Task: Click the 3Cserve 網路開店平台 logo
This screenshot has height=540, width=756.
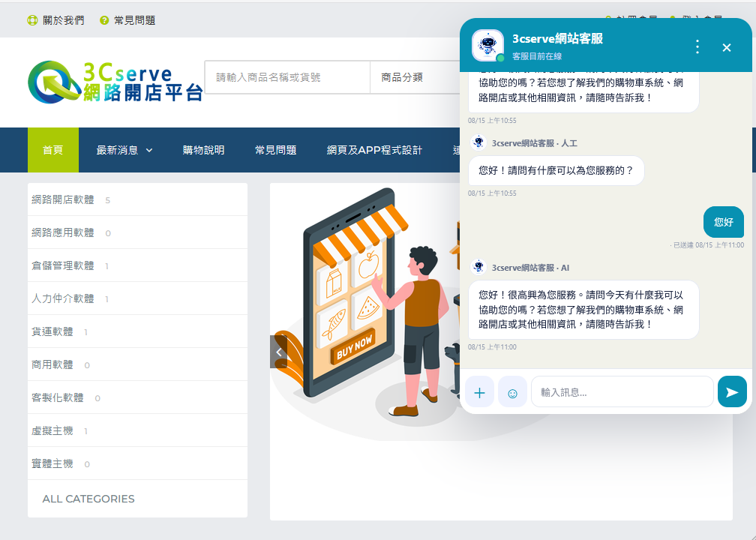Action: [x=115, y=82]
